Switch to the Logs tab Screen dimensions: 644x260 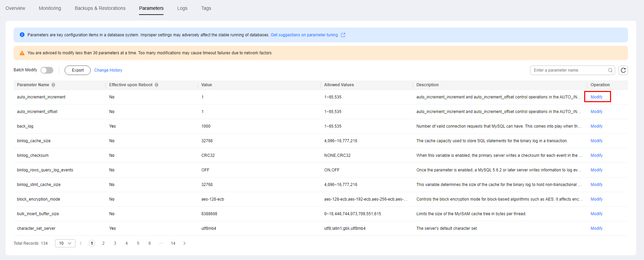(x=182, y=8)
